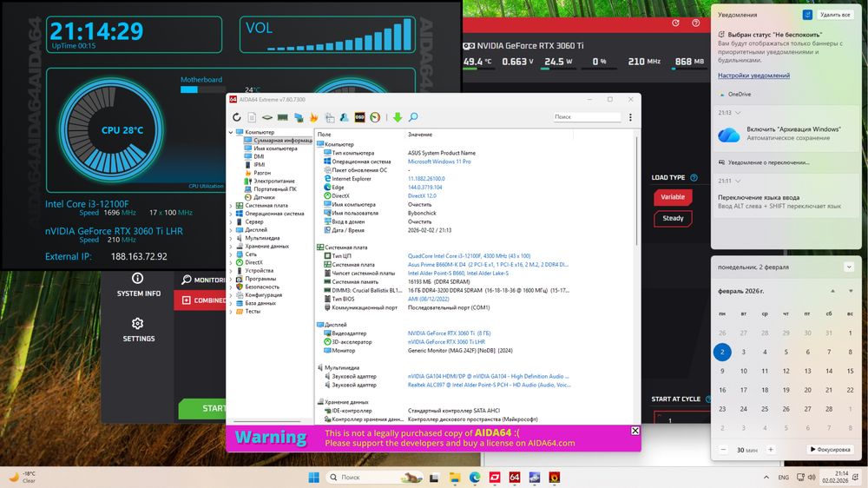Collapse the Компьютер tree node
The image size is (868, 488).
(x=231, y=132)
